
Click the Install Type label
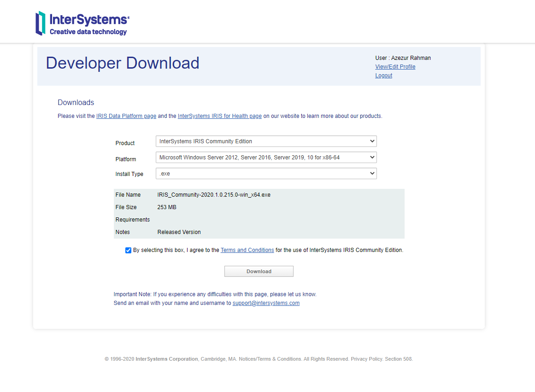click(129, 174)
